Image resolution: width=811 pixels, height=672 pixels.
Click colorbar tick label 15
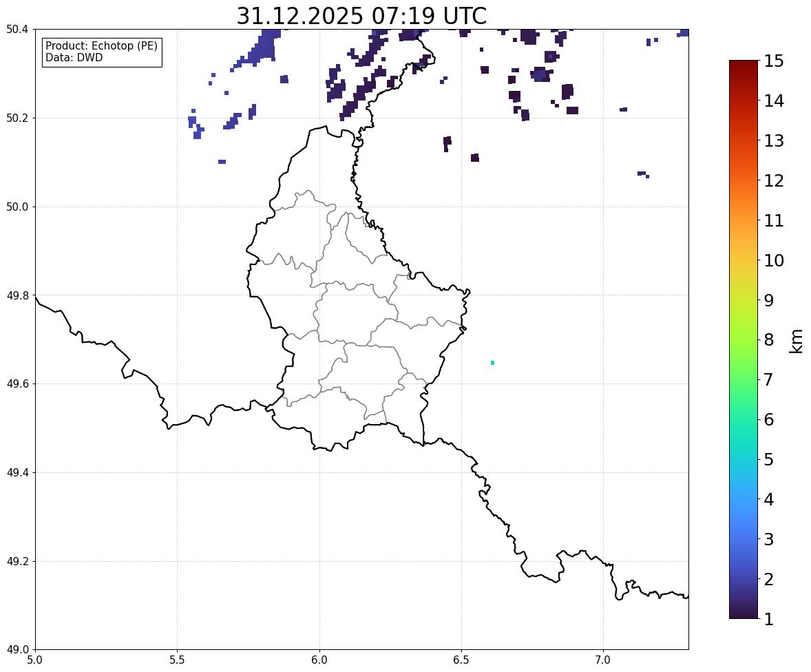[x=774, y=61]
